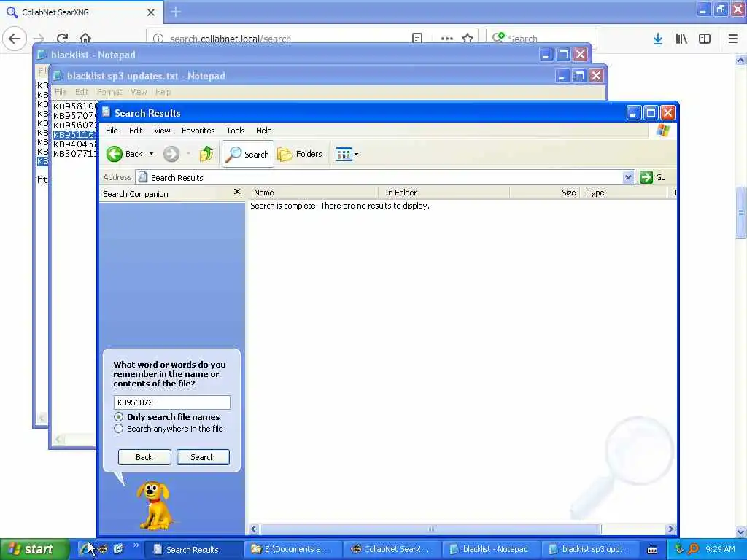Image resolution: width=747 pixels, height=560 pixels.
Task: Sort results by Type column
Action: coord(624,192)
